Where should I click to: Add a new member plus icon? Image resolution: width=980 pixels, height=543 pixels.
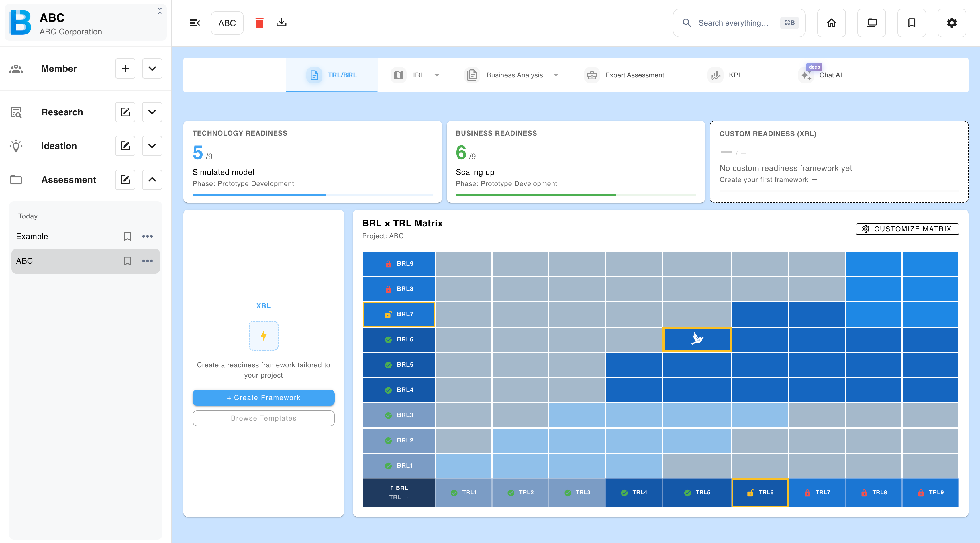pos(125,69)
